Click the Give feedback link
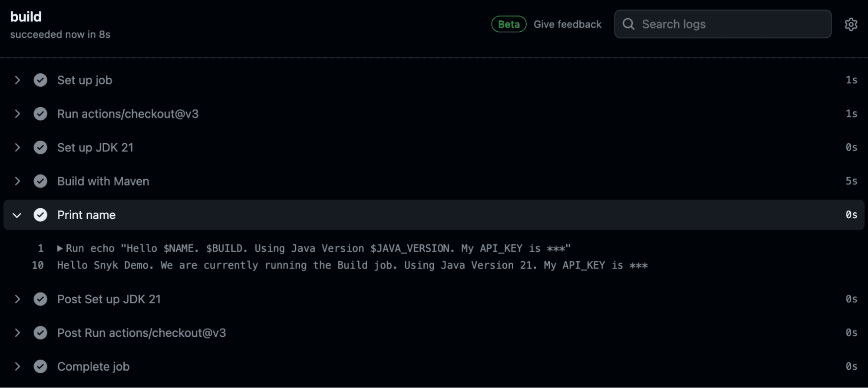Screen dimensions: 868x388 567,24
